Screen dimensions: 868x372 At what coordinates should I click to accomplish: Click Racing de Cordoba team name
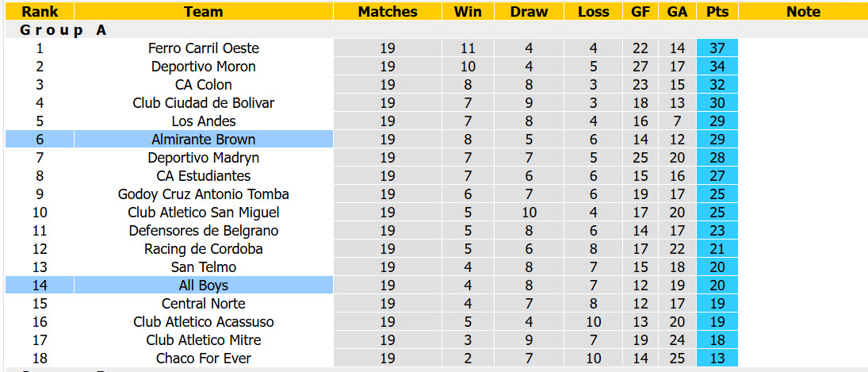click(204, 248)
